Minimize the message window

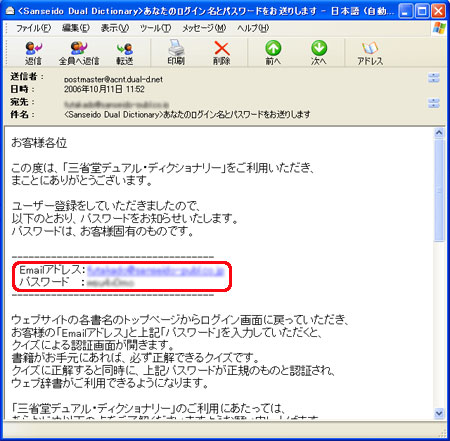pyautogui.click(x=405, y=11)
